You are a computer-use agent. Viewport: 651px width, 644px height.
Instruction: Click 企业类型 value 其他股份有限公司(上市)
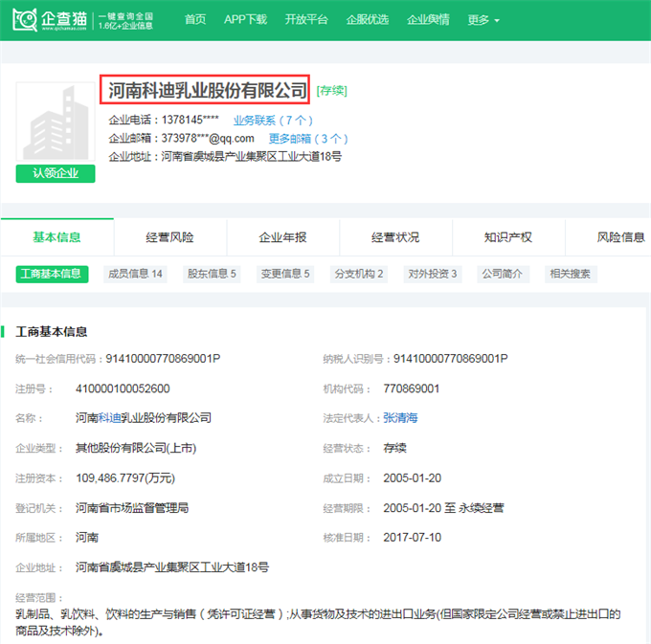pyautogui.click(x=136, y=448)
